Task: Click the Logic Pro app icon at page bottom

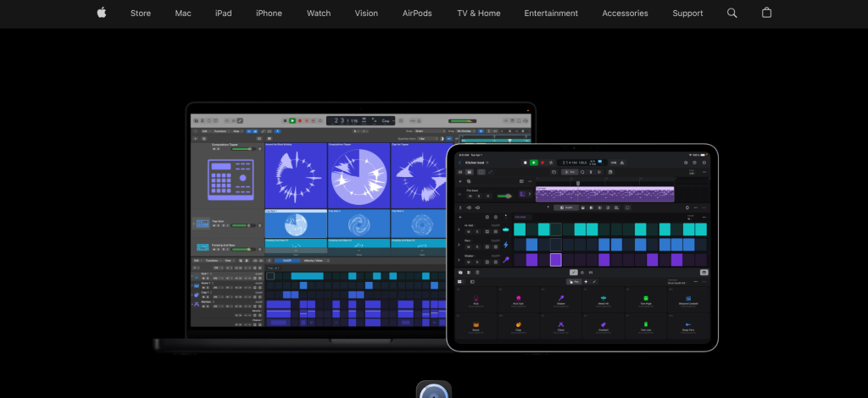Action: [x=433, y=391]
